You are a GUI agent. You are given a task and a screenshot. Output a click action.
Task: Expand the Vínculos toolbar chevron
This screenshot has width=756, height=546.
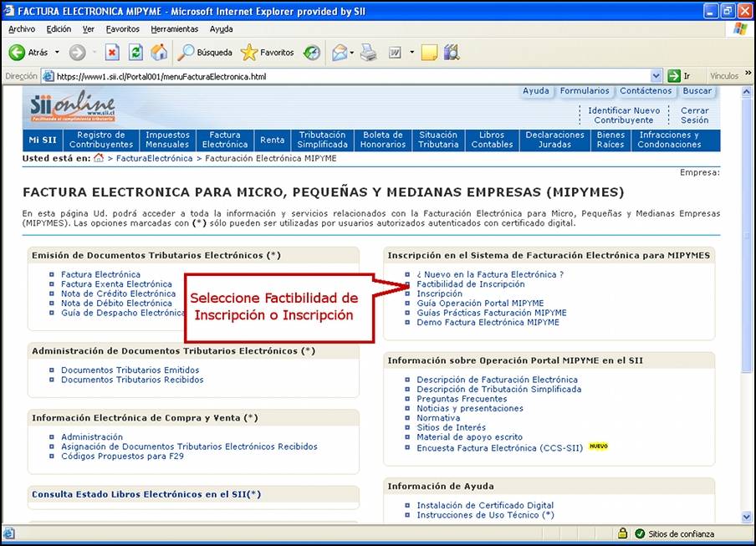(x=748, y=74)
